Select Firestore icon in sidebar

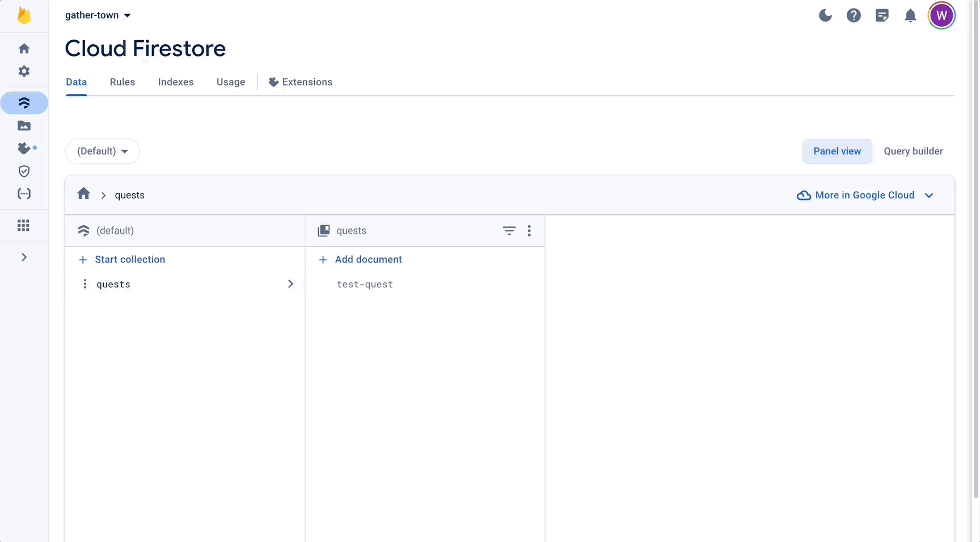click(24, 103)
